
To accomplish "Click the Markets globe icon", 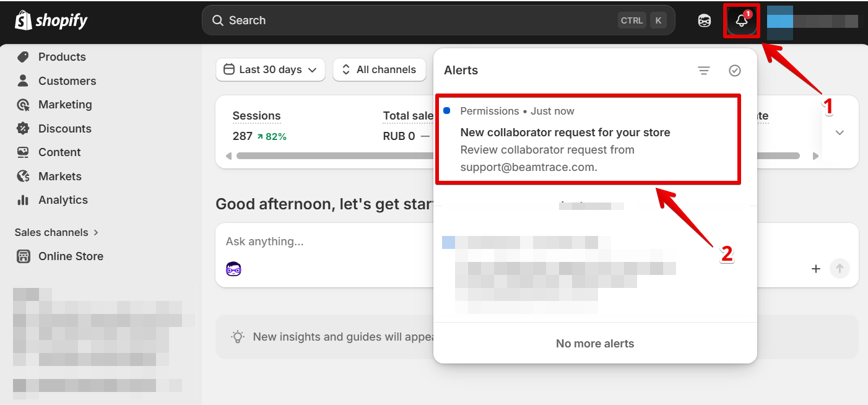I will tap(23, 176).
